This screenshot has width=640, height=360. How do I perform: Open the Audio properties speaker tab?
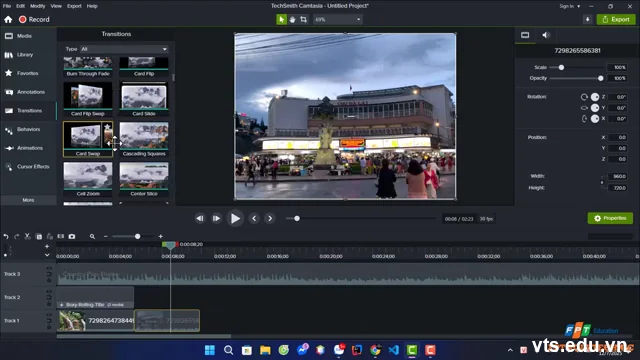coord(546,35)
